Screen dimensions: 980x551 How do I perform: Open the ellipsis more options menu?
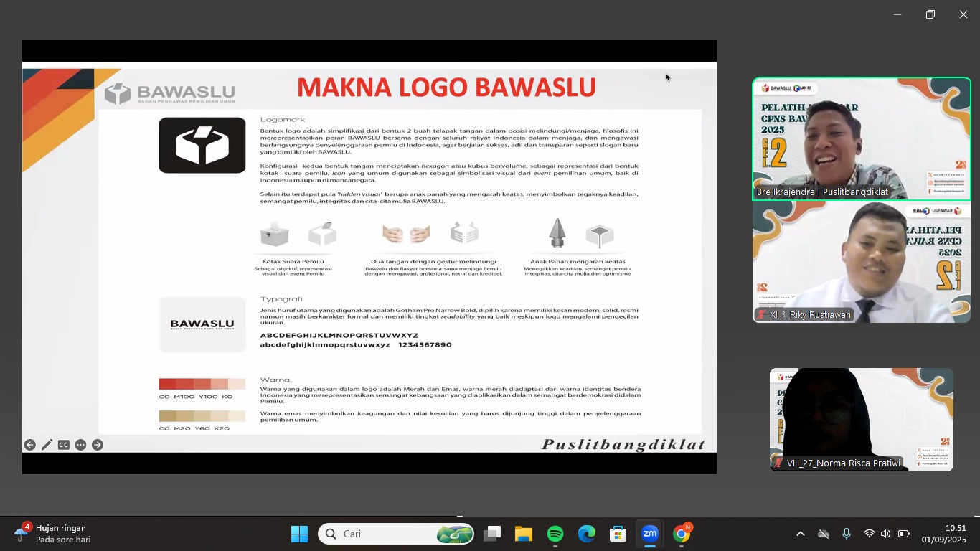80,445
